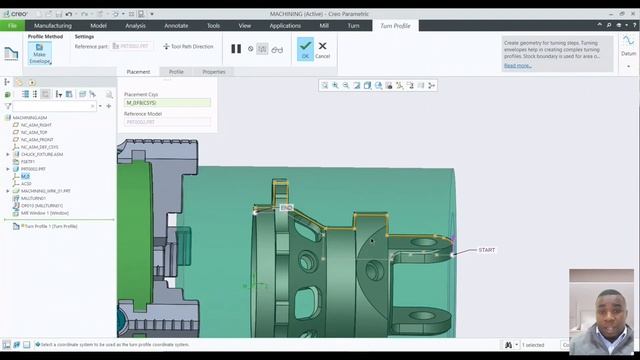Open the Properties tab

click(214, 72)
